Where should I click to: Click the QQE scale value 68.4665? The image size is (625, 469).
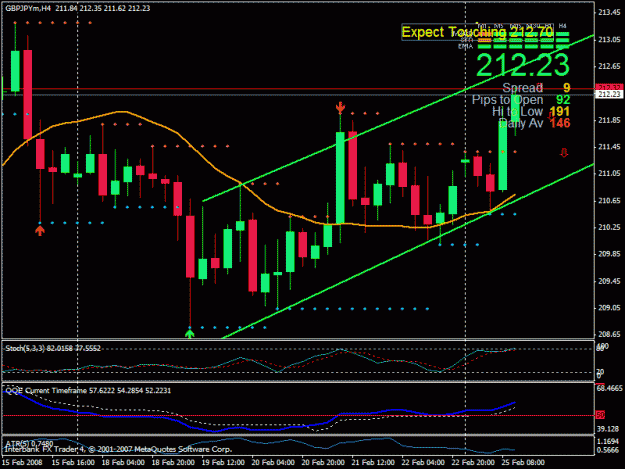coord(610,389)
